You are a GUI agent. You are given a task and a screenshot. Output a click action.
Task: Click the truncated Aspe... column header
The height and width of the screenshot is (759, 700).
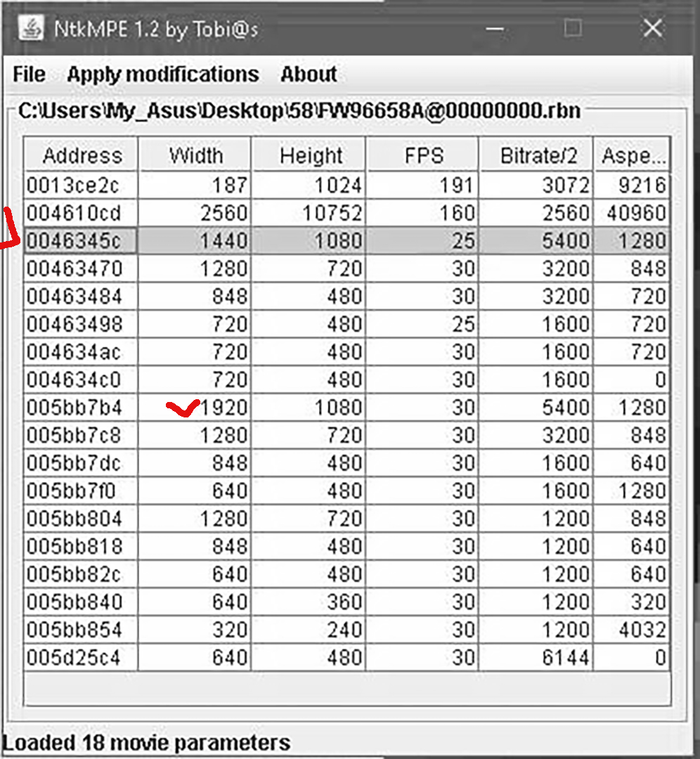(633, 155)
